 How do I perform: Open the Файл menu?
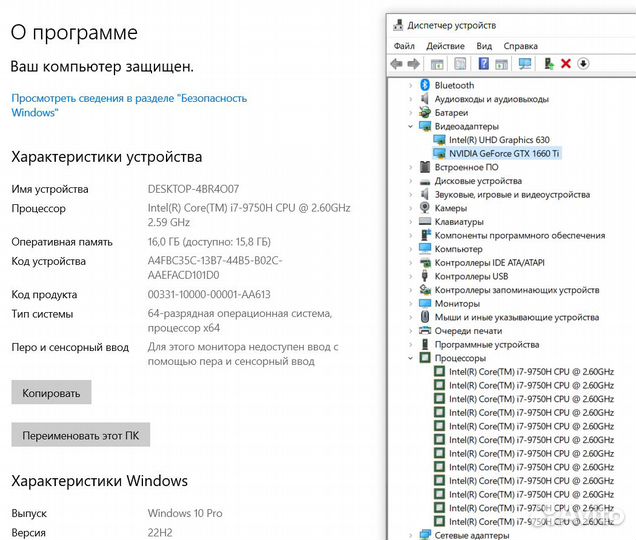(404, 46)
